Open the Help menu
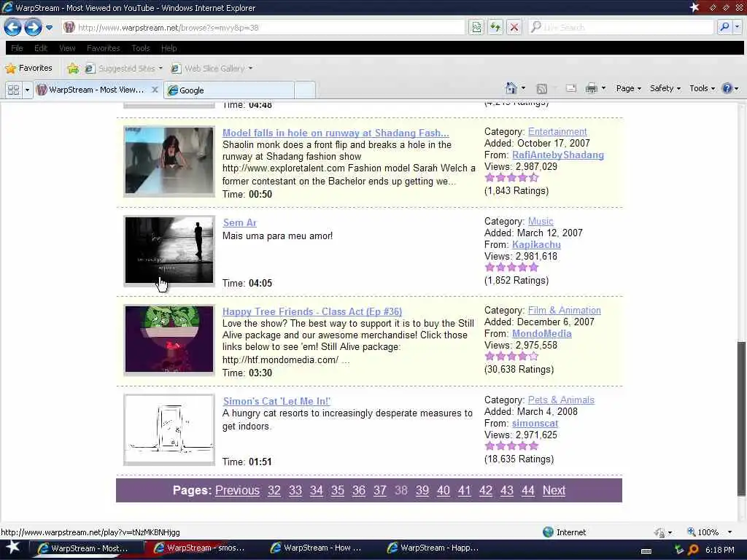The image size is (747, 560). [169, 48]
